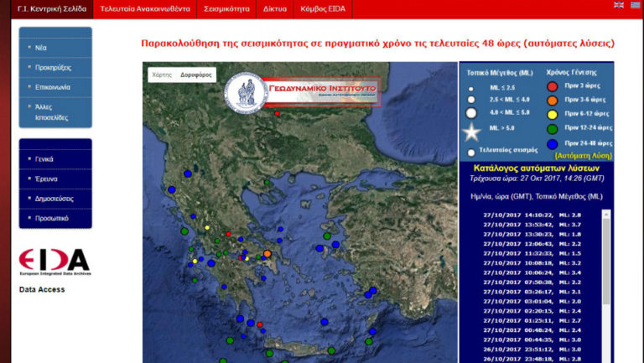
Task: Select entry '26/10/2017 23:51:12, ML: 3.0'
Action: pos(532,350)
